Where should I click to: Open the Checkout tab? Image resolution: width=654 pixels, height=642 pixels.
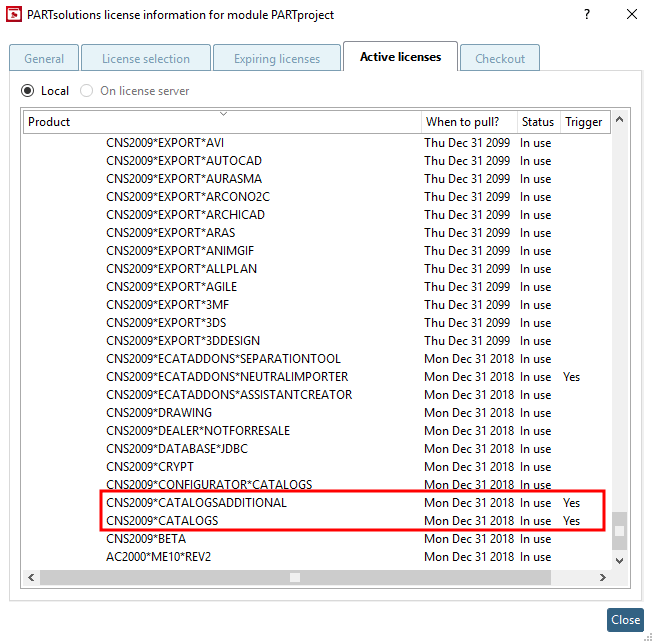coord(500,58)
